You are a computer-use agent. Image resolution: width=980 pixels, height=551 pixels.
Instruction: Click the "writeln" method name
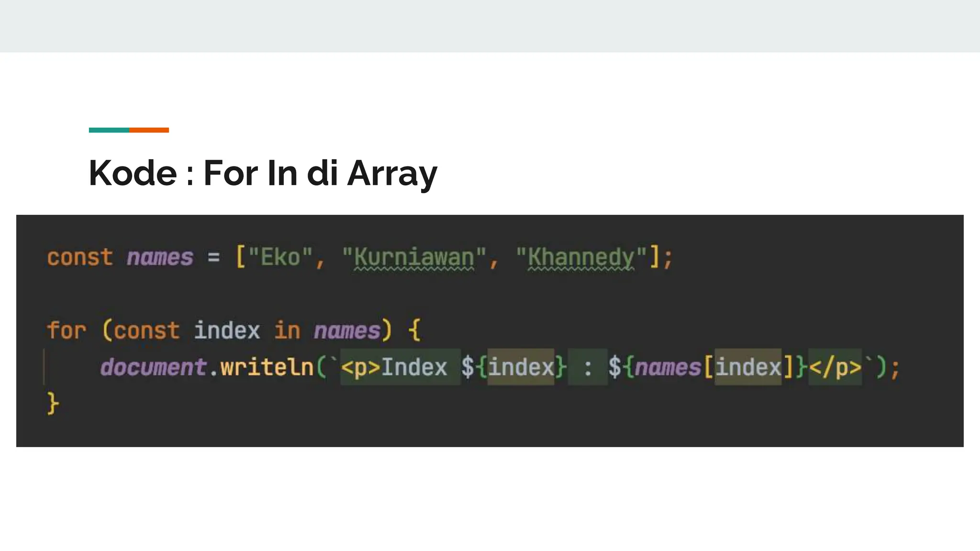click(267, 367)
